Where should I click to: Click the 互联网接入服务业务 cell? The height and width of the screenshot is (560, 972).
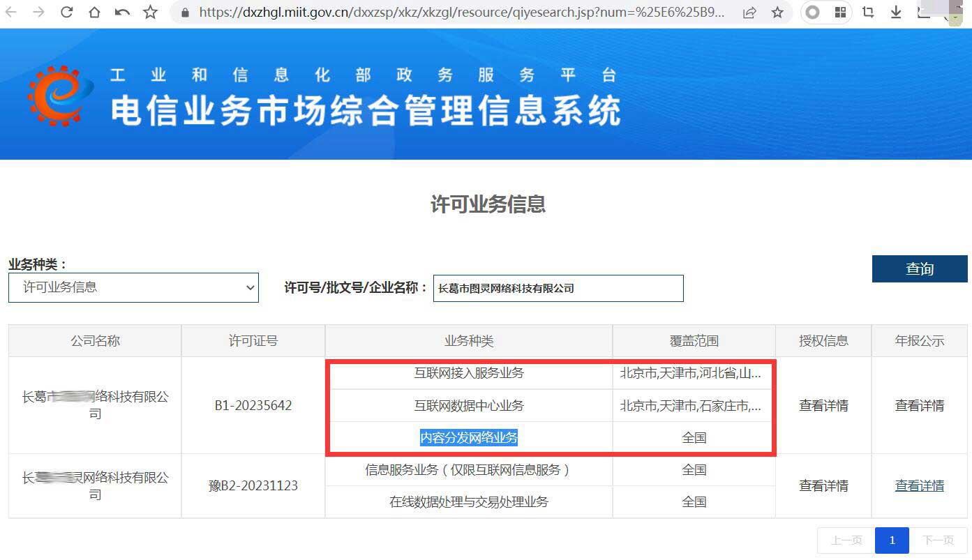coord(469,373)
